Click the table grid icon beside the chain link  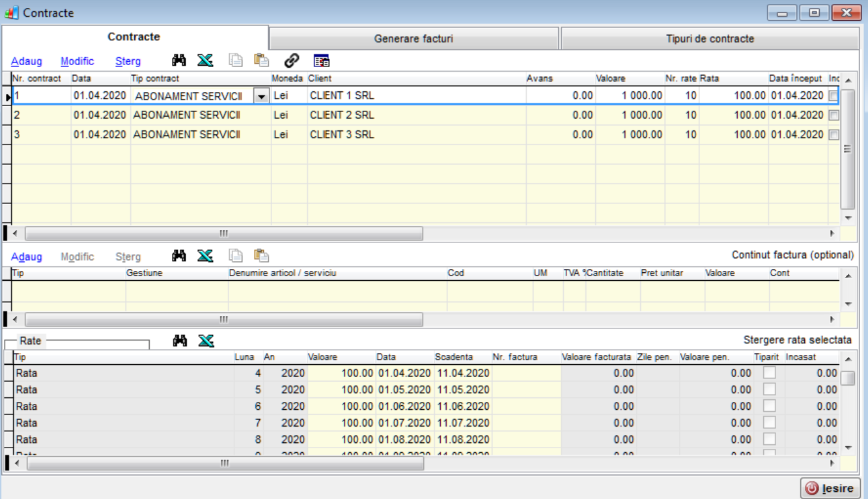pos(322,61)
